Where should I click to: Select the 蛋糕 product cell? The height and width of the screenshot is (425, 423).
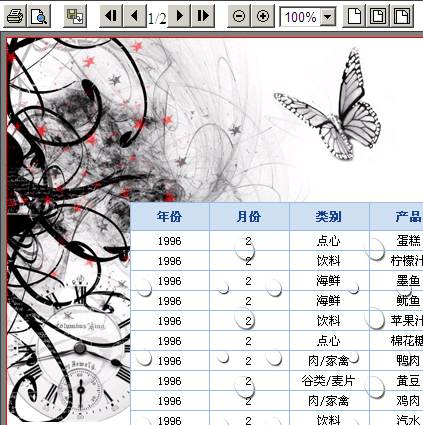(x=396, y=240)
